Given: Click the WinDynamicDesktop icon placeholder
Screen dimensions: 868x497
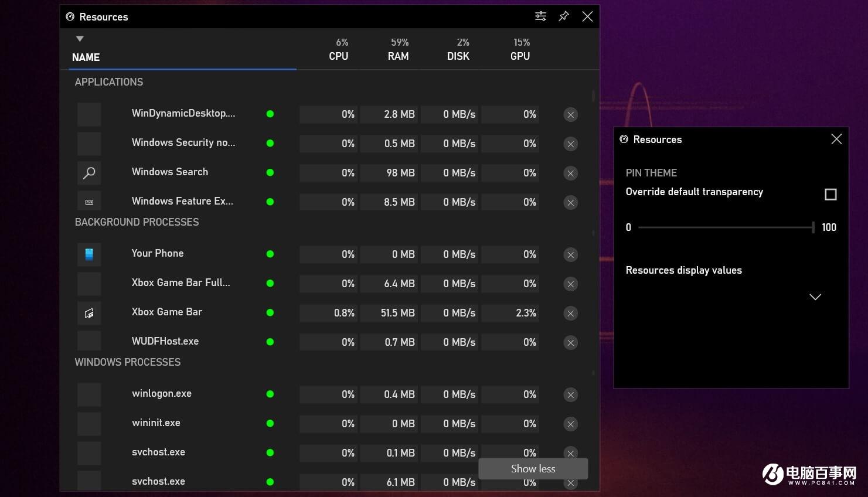Looking at the screenshot, I should click(89, 114).
